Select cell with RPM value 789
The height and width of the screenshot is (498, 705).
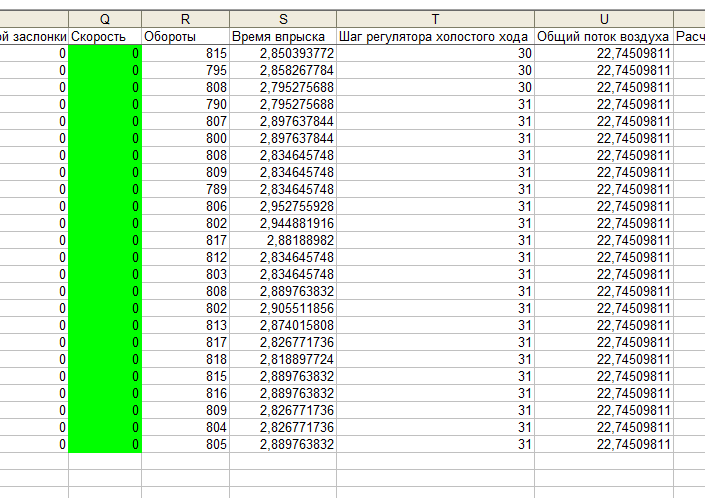coord(185,189)
